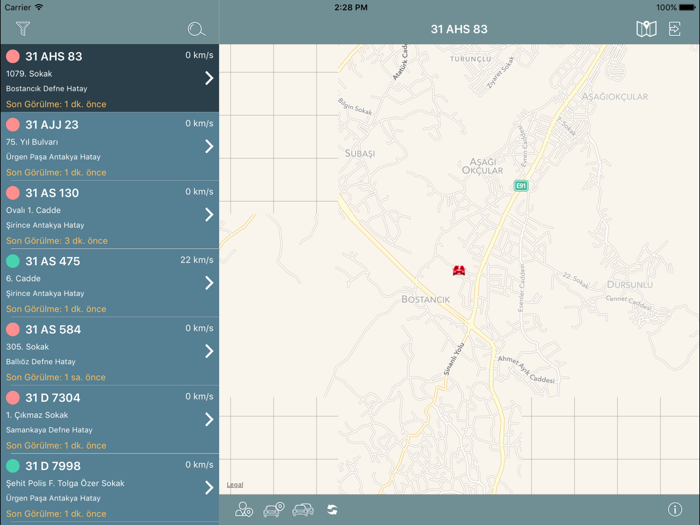Tap 2:28 PM clock in status bar

(351, 8)
